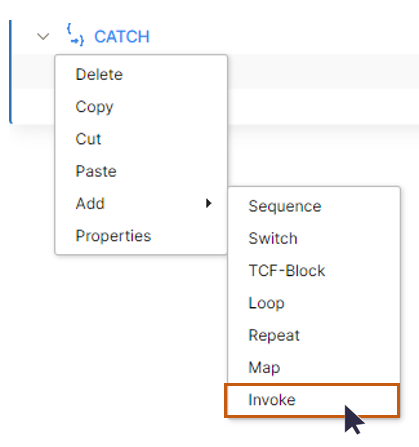
Task: Open the Add submenu entry
Action: click(x=141, y=204)
